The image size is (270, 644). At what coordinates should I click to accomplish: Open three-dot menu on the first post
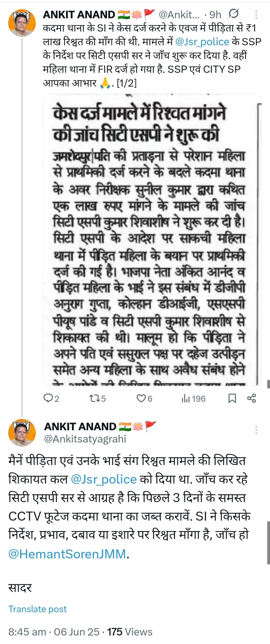[256, 15]
